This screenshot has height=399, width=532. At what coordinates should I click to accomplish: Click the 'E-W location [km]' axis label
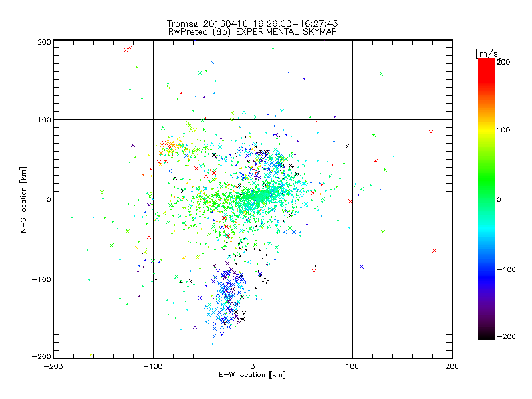[252, 375]
